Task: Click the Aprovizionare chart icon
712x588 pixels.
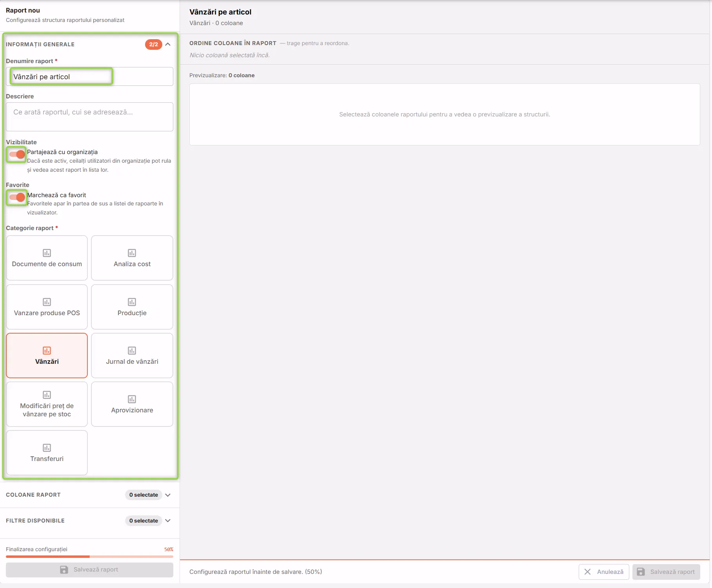Action: point(132,399)
